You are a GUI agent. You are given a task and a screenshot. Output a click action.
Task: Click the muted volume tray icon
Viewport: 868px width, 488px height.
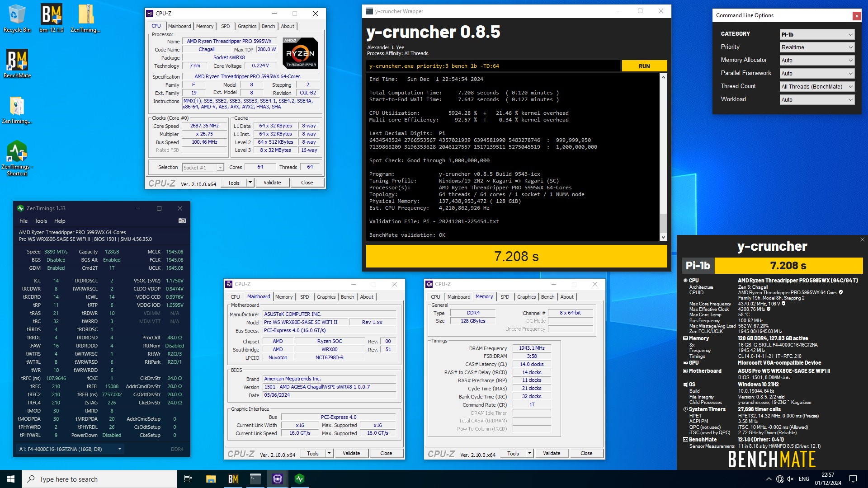point(790,479)
